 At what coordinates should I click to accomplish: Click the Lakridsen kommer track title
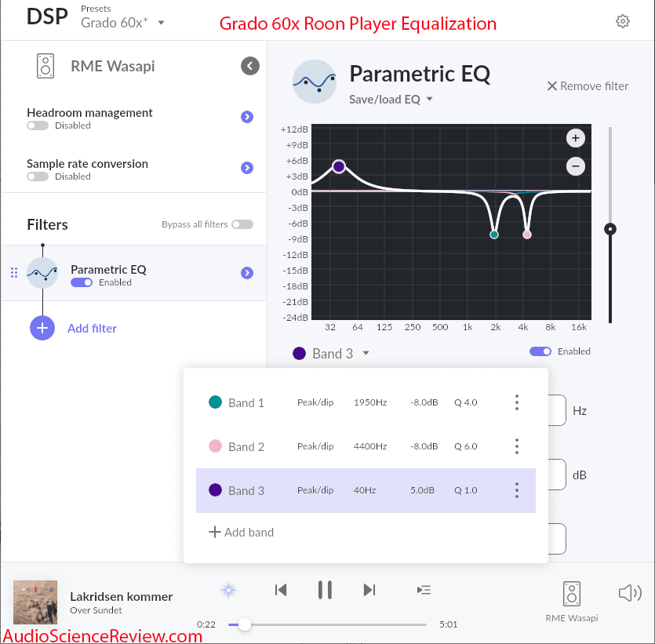coord(121,597)
